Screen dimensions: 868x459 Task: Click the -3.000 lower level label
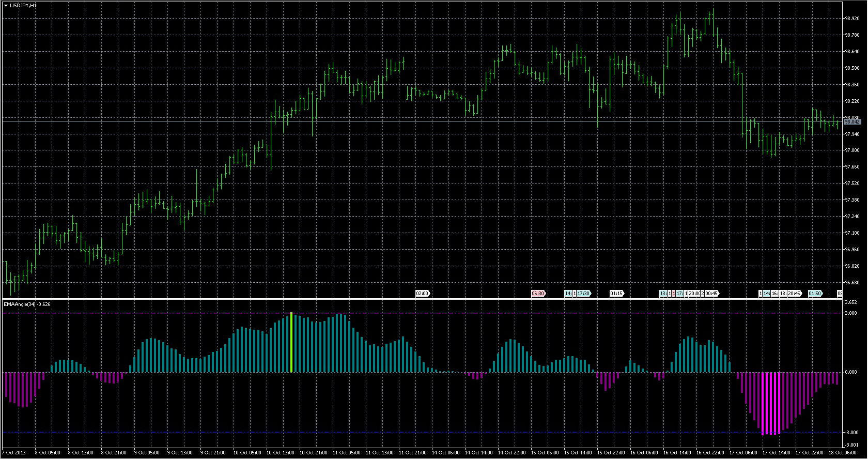click(850, 433)
